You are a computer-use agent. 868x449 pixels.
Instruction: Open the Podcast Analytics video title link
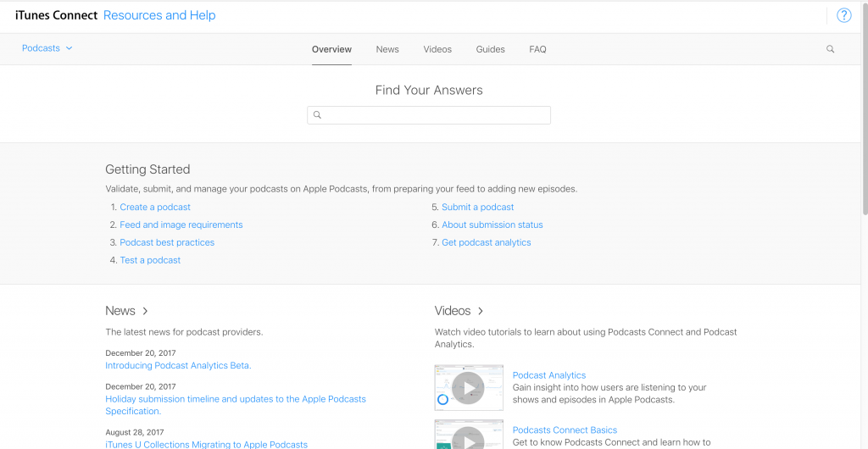(x=549, y=375)
